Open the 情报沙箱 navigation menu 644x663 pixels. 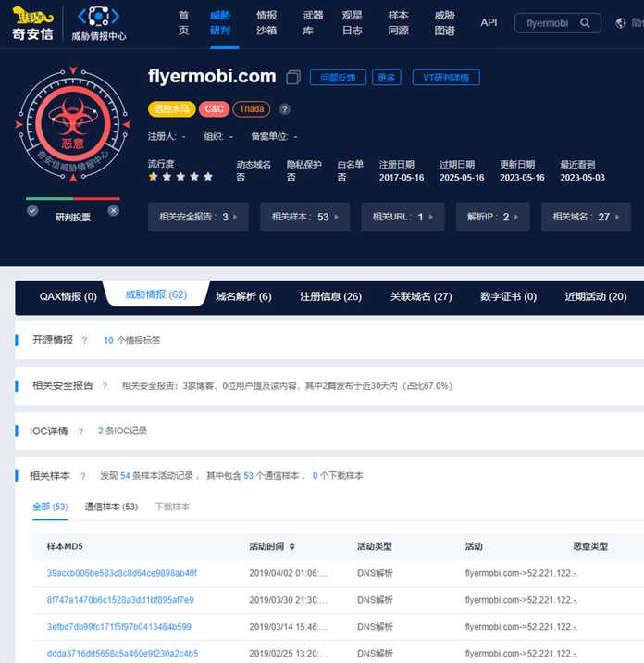click(266, 23)
